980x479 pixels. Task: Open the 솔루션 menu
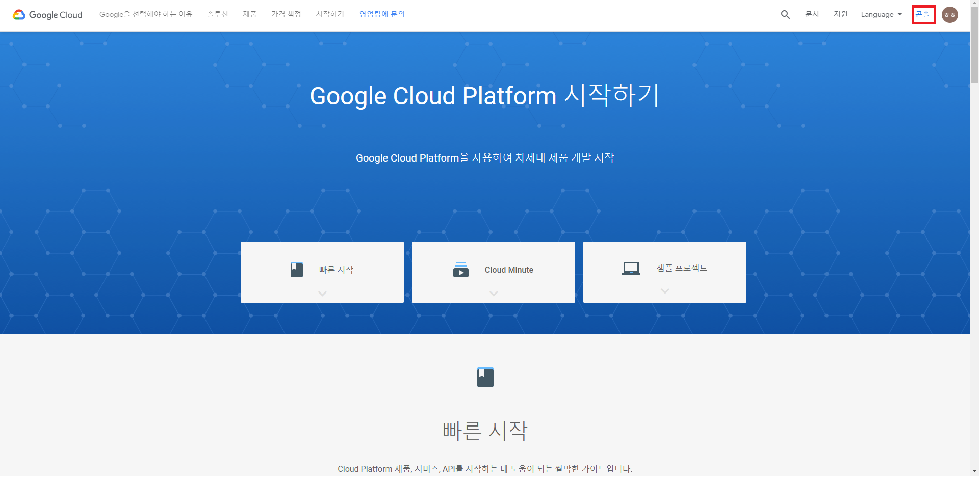pos(218,14)
